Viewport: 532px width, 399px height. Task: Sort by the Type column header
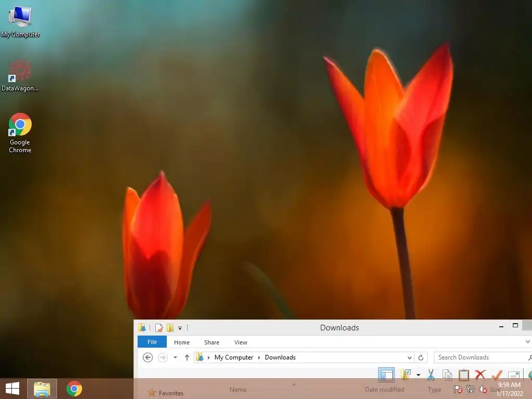[434, 390]
